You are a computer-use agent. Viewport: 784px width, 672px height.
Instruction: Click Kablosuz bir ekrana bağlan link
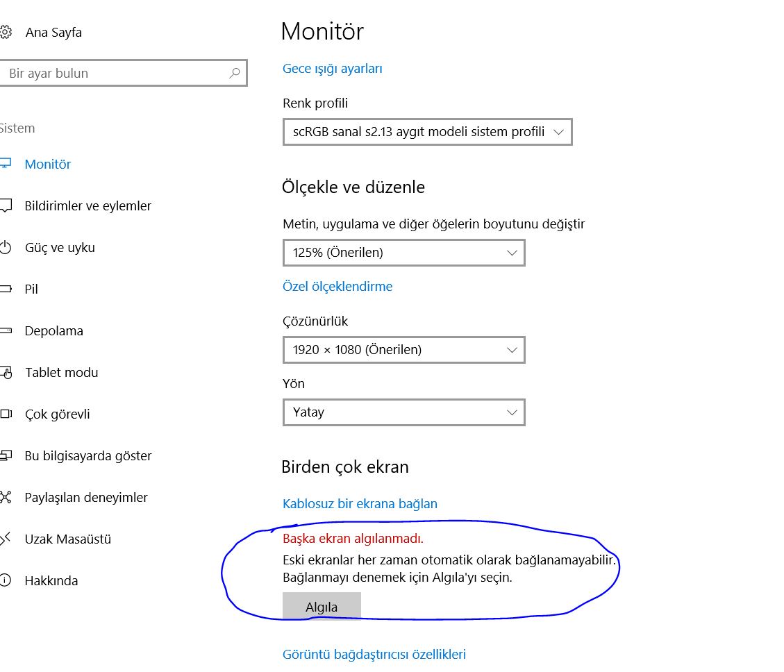pos(360,504)
